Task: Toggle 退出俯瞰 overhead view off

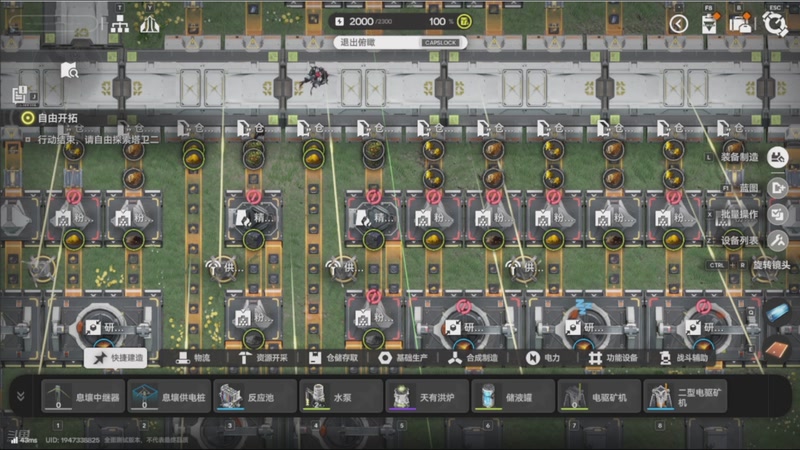Action: pyautogui.click(x=400, y=42)
